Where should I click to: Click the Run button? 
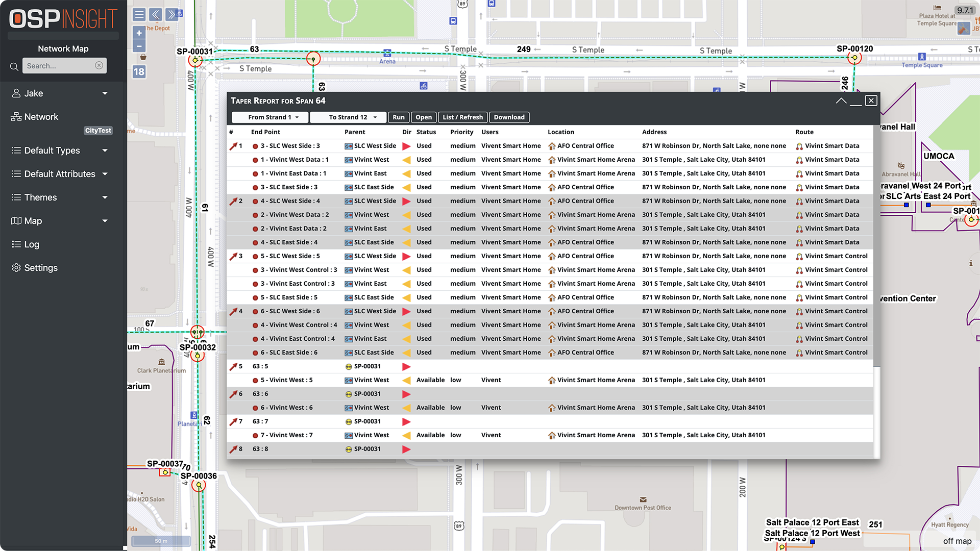[x=399, y=117]
